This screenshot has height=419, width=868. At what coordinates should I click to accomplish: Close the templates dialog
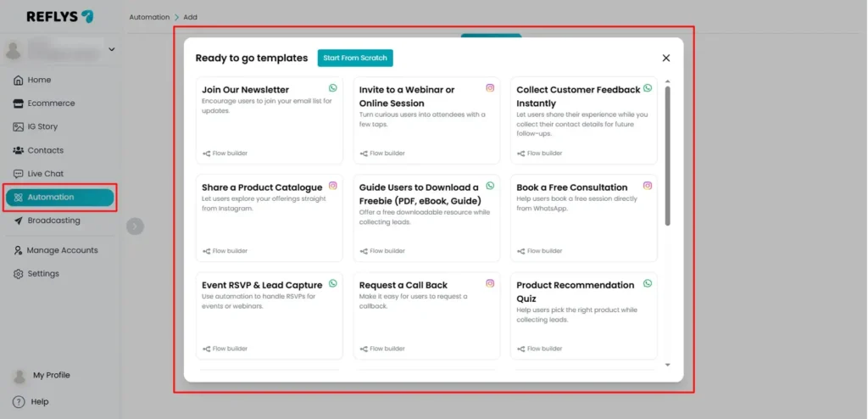point(665,58)
